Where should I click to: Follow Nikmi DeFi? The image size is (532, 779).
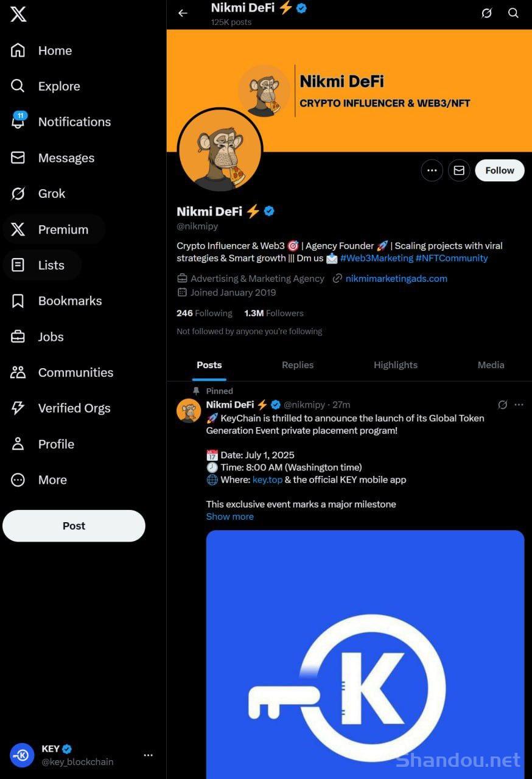click(x=500, y=170)
